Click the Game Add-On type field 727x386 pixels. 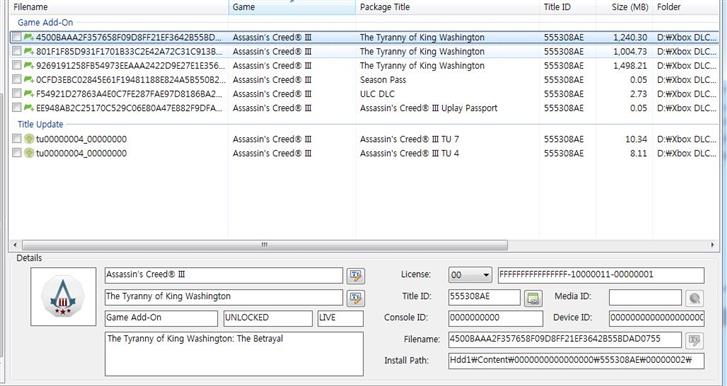(x=161, y=318)
